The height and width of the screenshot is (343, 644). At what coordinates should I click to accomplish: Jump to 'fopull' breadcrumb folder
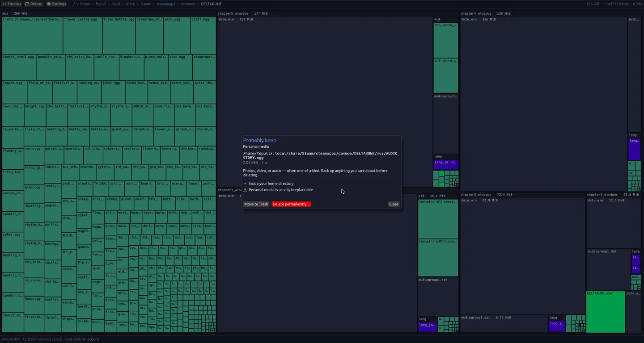tap(101, 4)
